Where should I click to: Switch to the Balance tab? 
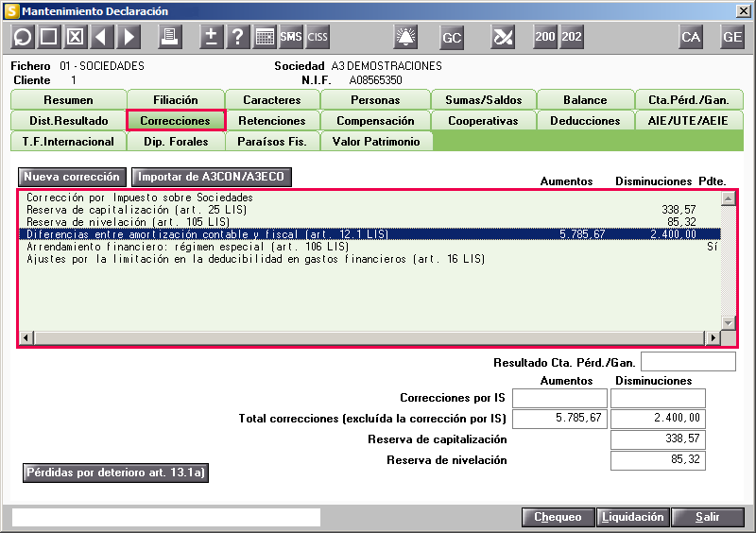(585, 100)
